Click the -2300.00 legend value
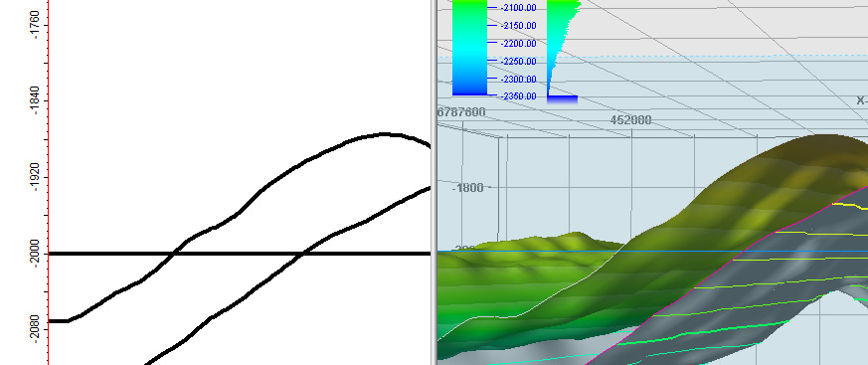Screen dimensions: 868x365 coord(518,79)
